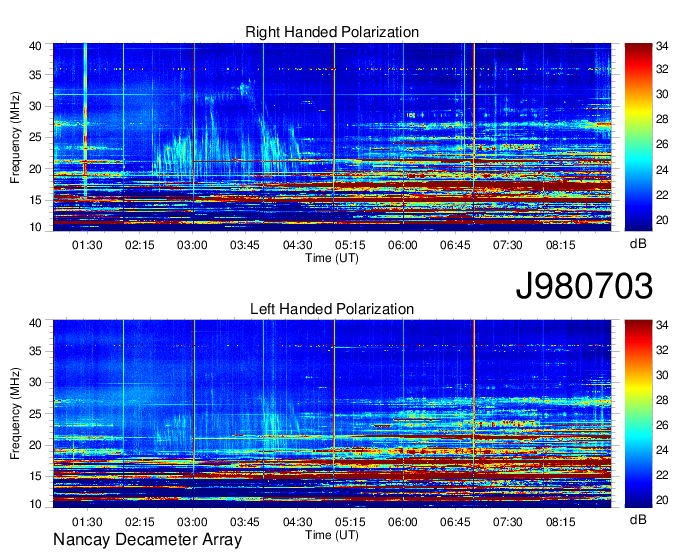Click the 03:00 time tick on lower plot
The width and height of the screenshot is (680, 552).
[192, 522]
